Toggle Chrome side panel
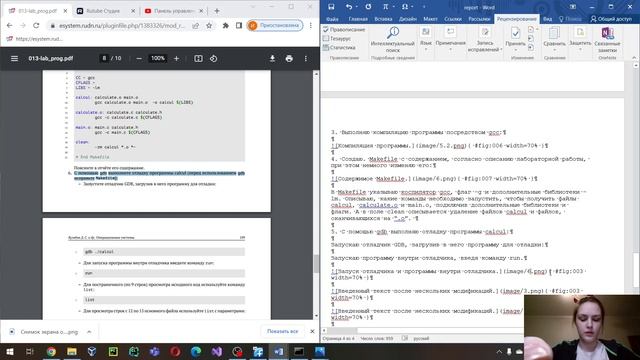 239,25
